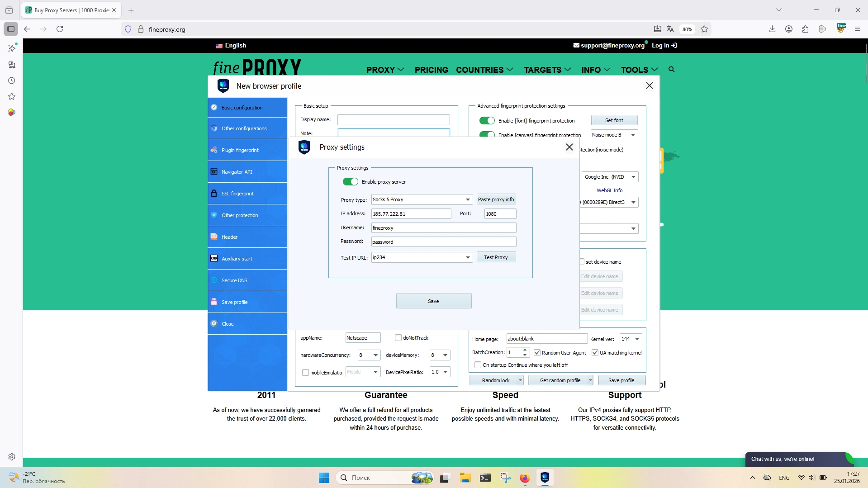Screen dimensions: 868x488
Task: Bookmark this page with the star icon
Action: pyautogui.click(x=704, y=29)
